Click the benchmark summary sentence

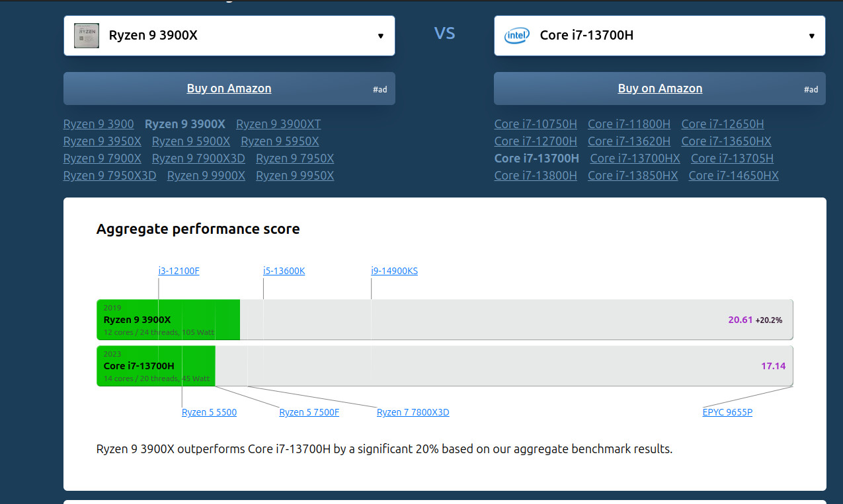click(384, 449)
